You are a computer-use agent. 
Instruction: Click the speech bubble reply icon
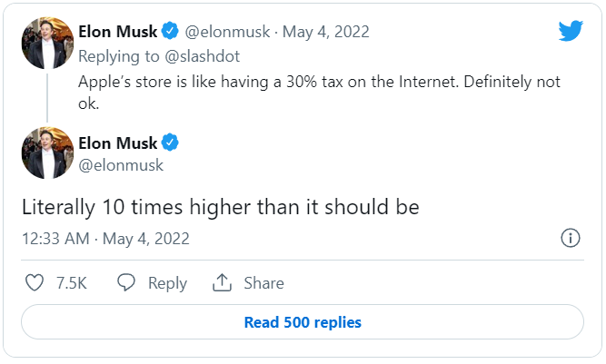[127, 283]
